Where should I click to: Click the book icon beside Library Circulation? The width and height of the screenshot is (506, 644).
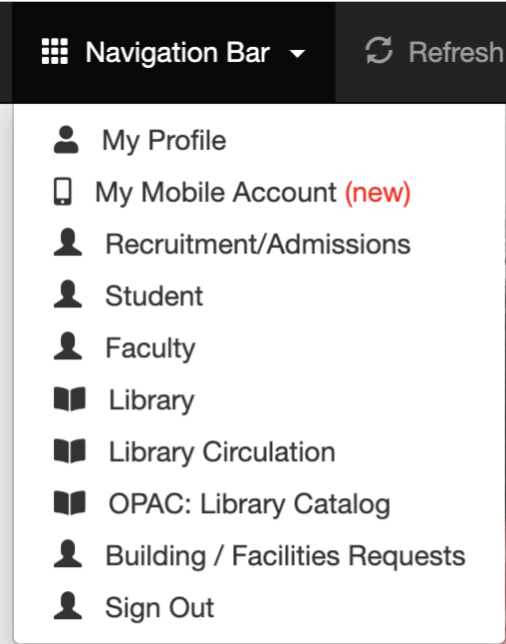70,451
